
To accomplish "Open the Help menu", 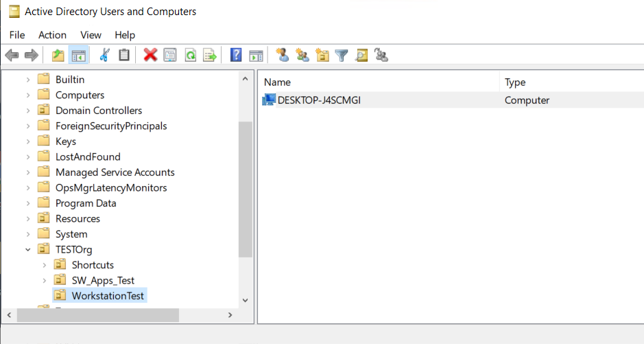I will point(125,35).
